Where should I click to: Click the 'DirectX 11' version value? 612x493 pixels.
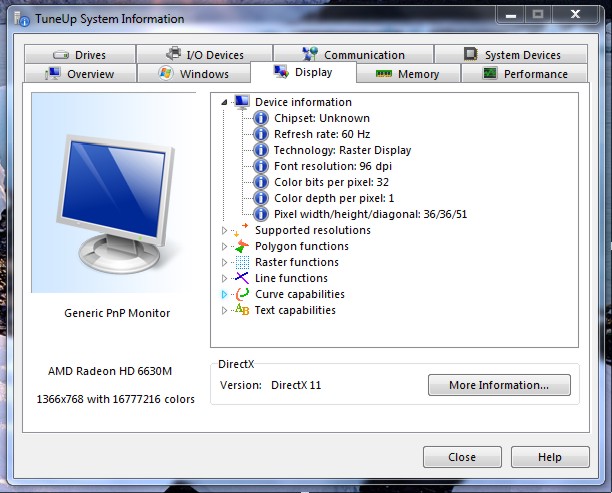click(296, 385)
